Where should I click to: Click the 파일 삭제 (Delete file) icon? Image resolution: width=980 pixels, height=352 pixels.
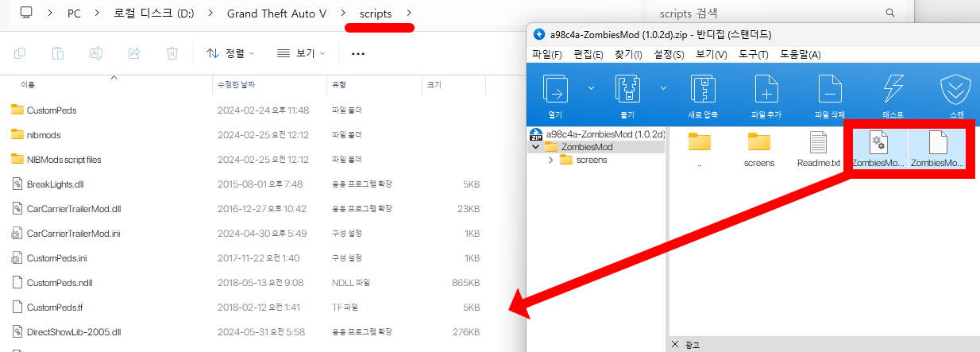tap(830, 89)
